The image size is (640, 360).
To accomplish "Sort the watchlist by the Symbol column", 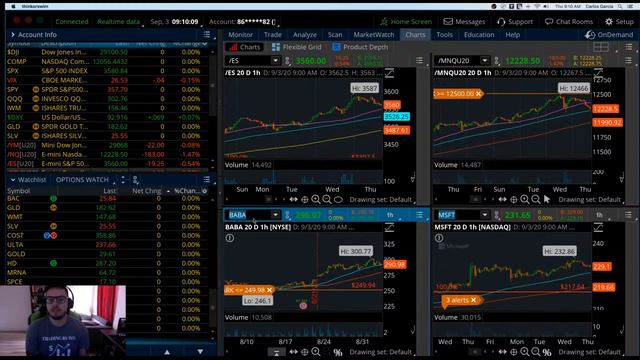I will pos(19,191).
